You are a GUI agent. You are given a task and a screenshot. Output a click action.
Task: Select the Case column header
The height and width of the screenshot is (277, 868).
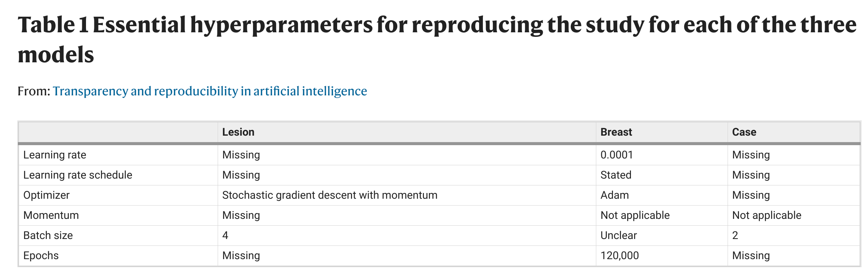click(x=744, y=132)
